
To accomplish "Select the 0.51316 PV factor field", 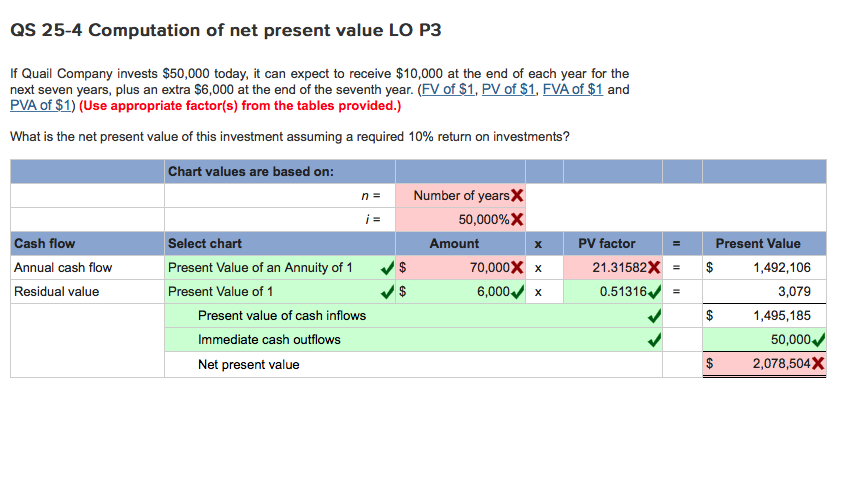I will (x=613, y=291).
